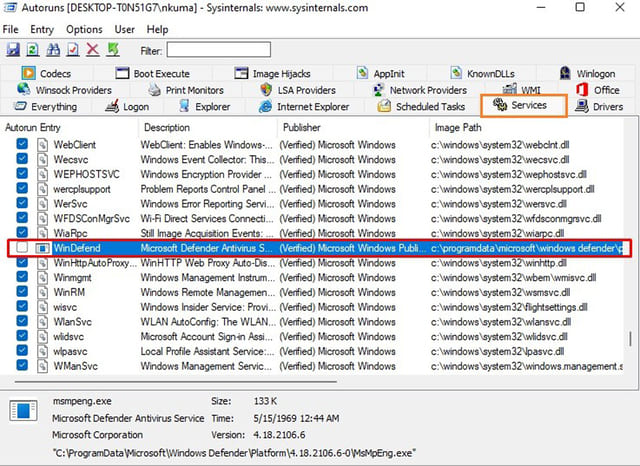
Task: Click the Refresh toolbar icon
Action: pos(33,50)
